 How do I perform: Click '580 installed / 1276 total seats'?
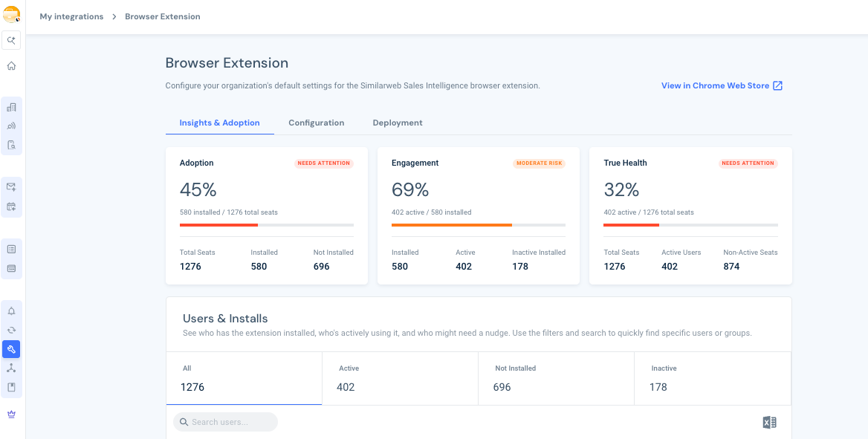coord(229,212)
